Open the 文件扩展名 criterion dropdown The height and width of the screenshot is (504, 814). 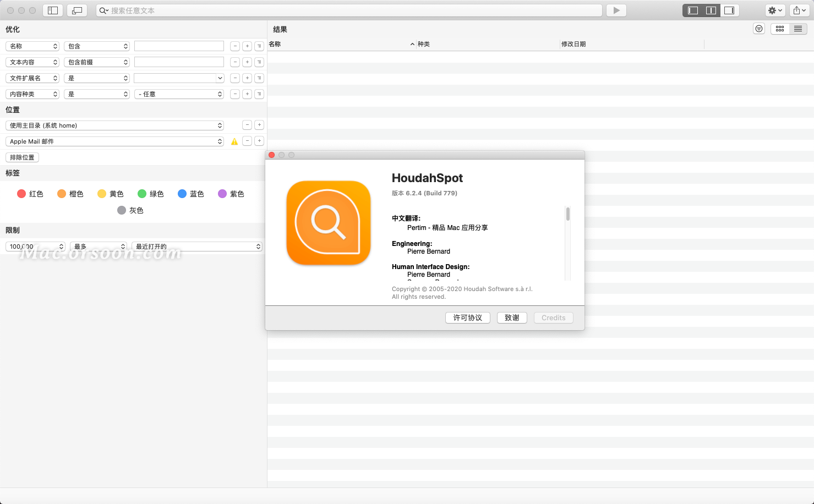click(32, 78)
